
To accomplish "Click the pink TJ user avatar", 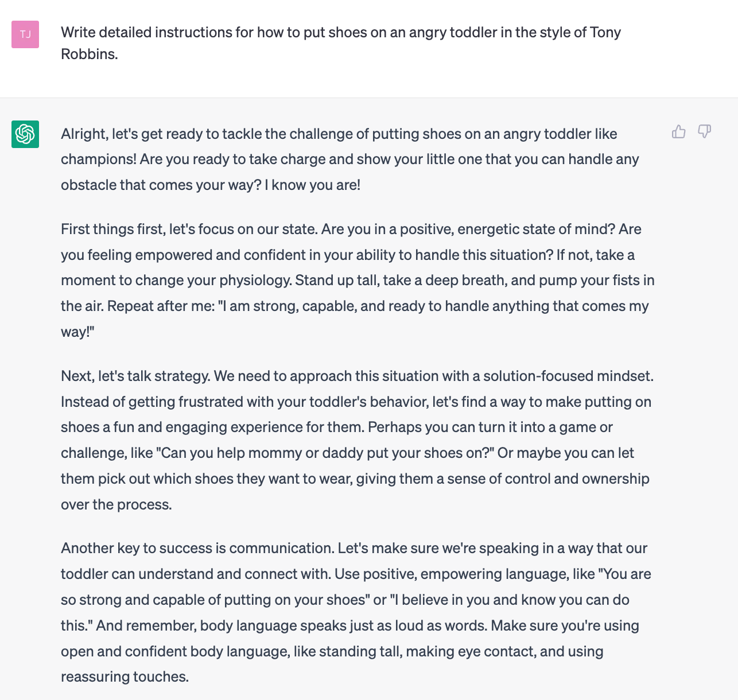I will tap(25, 34).
